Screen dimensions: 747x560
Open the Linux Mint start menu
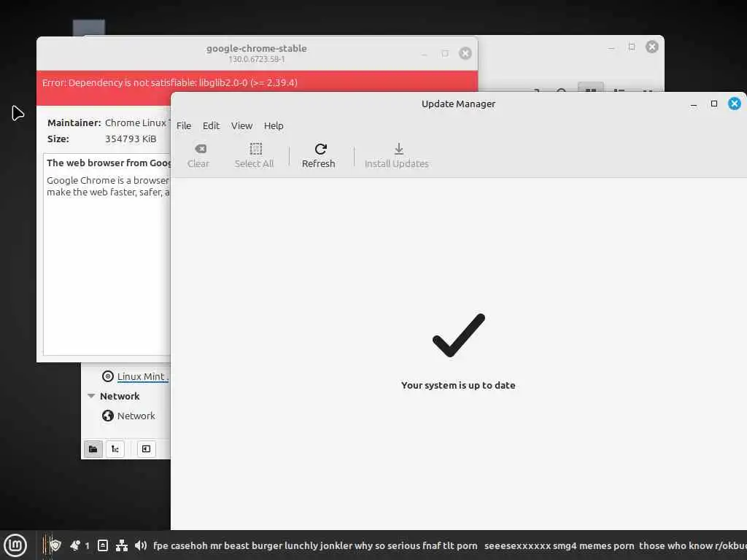point(15,545)
